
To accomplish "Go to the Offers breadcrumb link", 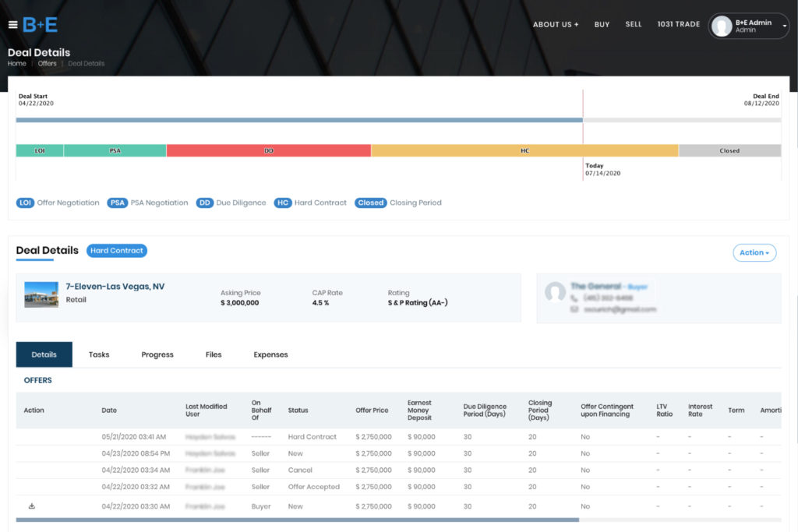I will coord(47,64).
